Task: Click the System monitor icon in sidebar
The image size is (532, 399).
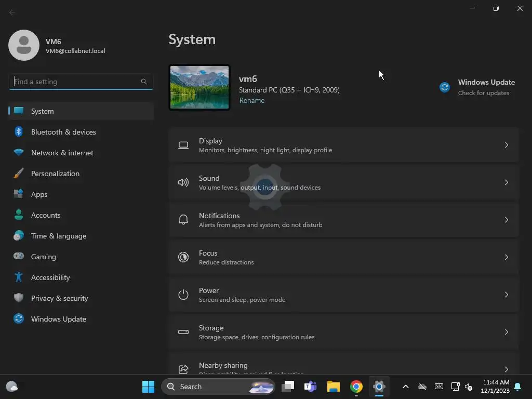Action: click(19, 111)
